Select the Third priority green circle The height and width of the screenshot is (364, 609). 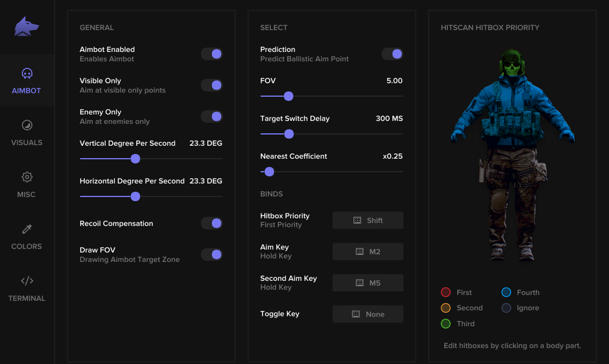click(446, 324)
